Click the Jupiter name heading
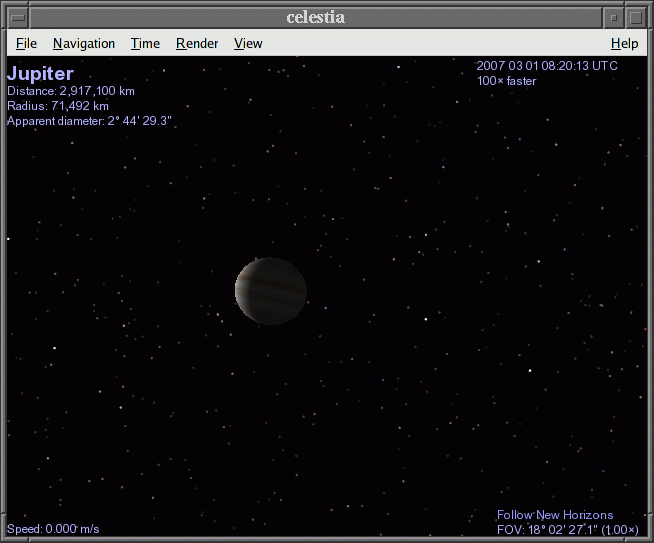654x543 pixels. click(40, 74)
